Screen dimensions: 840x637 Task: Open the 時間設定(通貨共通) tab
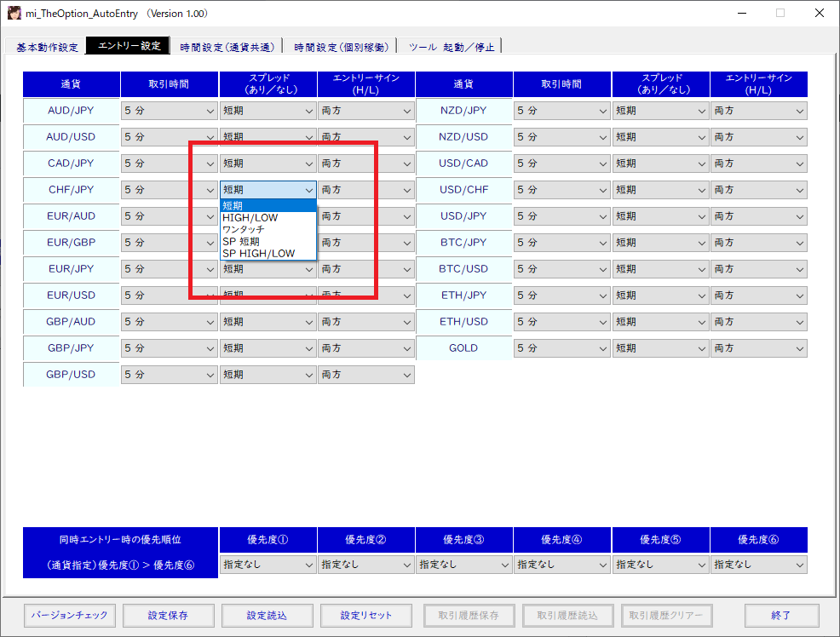tap(227, 47)
